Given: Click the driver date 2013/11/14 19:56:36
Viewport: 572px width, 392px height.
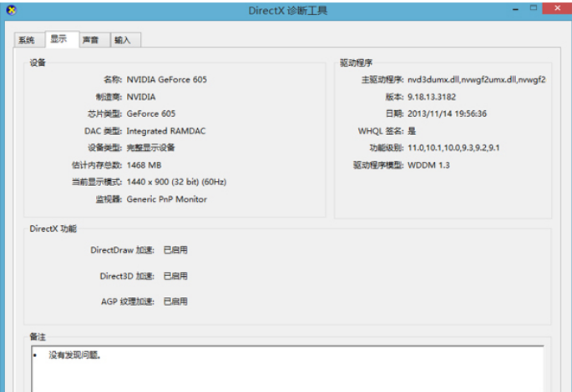Looking at the screenshot, I should pos(447,113).
